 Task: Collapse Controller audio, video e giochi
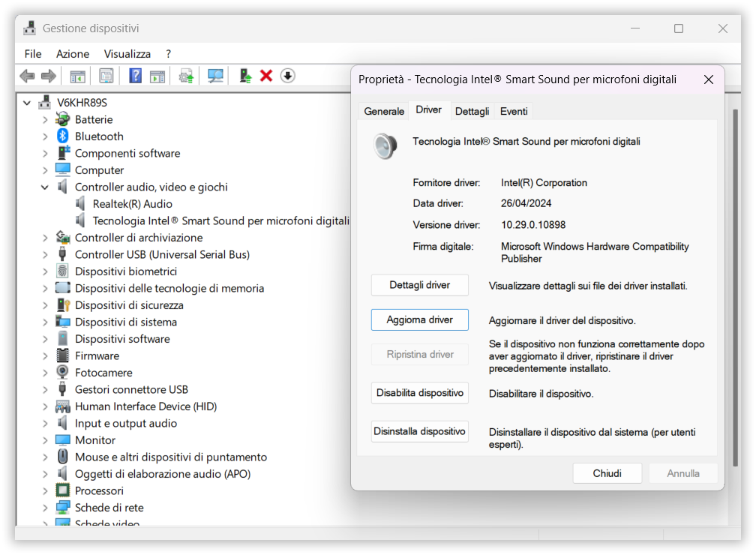click(45, 187)
